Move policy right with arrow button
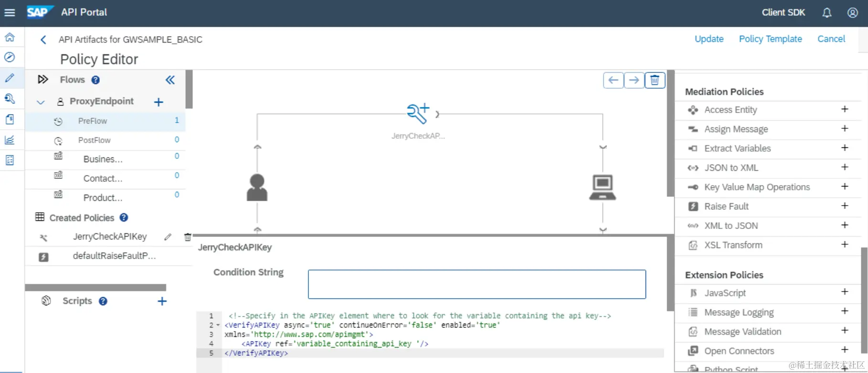This screenshot has height=373, width=868. tap(634, 80)
